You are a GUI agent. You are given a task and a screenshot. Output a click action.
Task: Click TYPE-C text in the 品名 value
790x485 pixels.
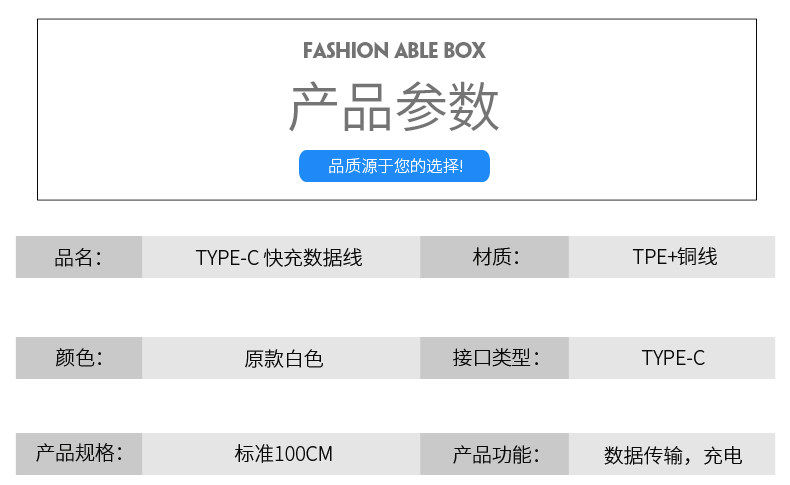227,258
